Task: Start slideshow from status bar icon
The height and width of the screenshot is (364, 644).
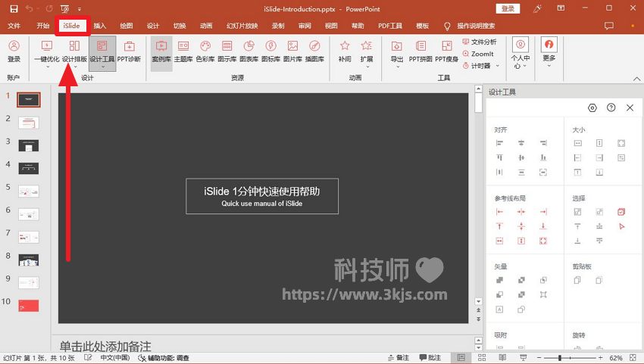Action: click(523, 358)
